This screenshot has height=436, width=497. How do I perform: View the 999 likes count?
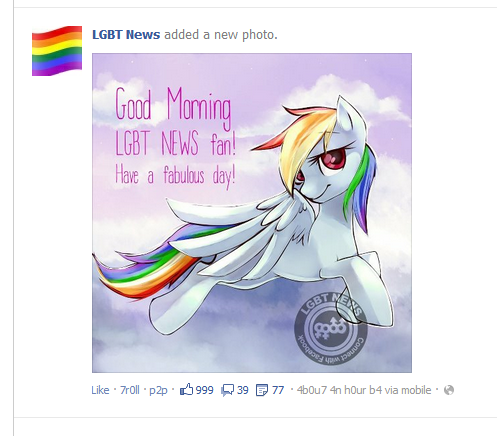tap(204, 390)
